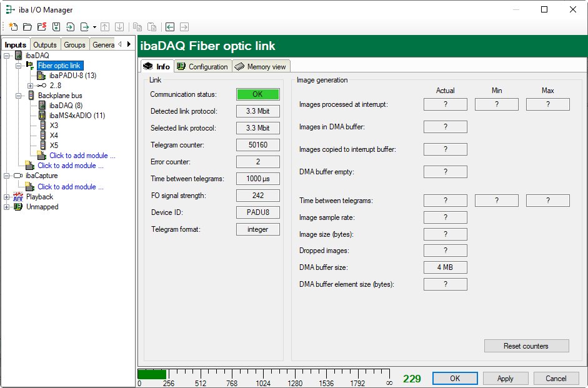This screenshot has height=388, width=588.
Task: Select the ibaMS4xADIO (11) module
Action: (x=77, y=116)
